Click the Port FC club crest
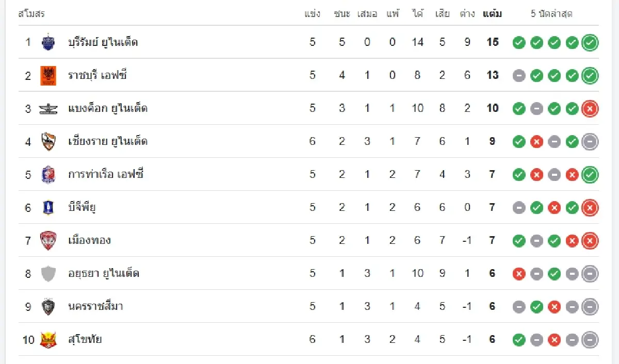Image resolution: width=619 pixels, height=364 pixels. [48, 174]
